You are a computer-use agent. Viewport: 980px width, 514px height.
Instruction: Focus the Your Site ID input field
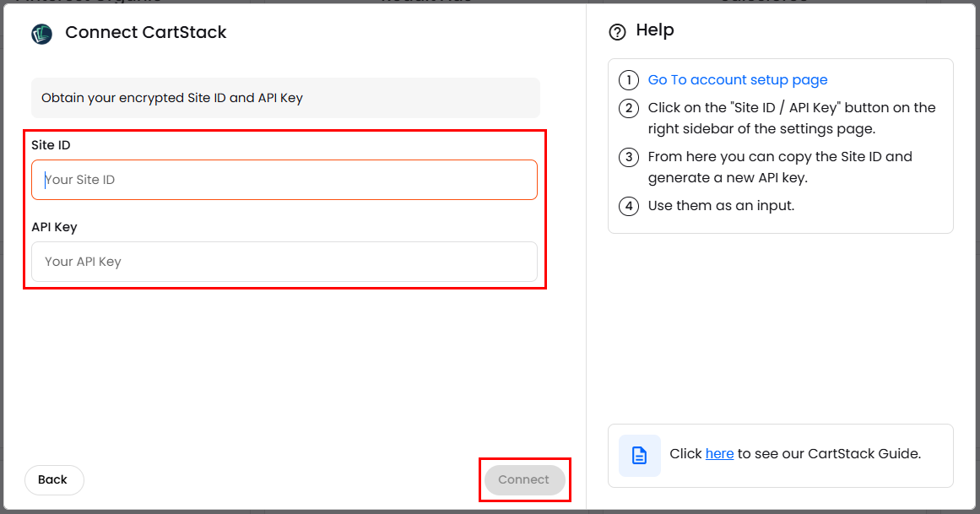click(284, 180)
